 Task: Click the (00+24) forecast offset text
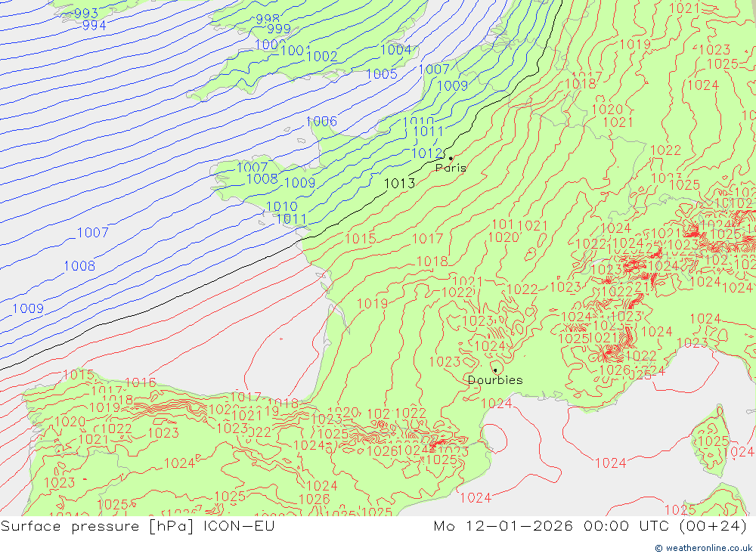[713, 525]
